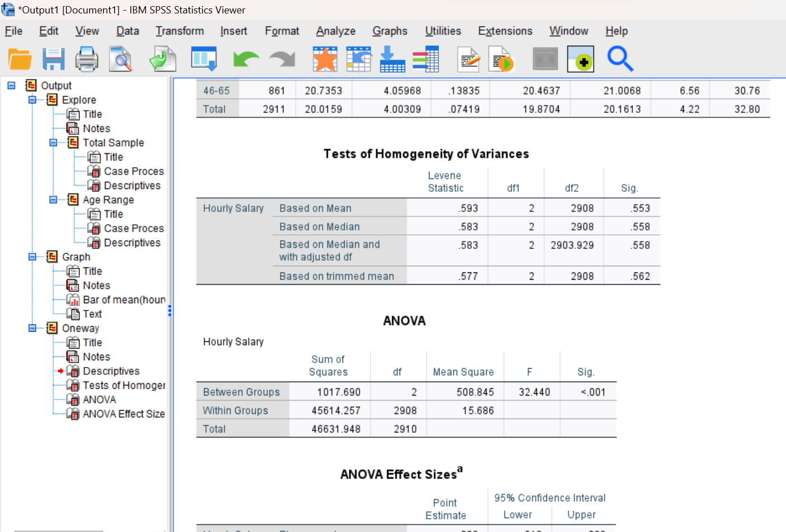Viewport: 786px width, 532px height.
Task: Click the ANOVA Effect Size outline icon
Action: [73, 414]
